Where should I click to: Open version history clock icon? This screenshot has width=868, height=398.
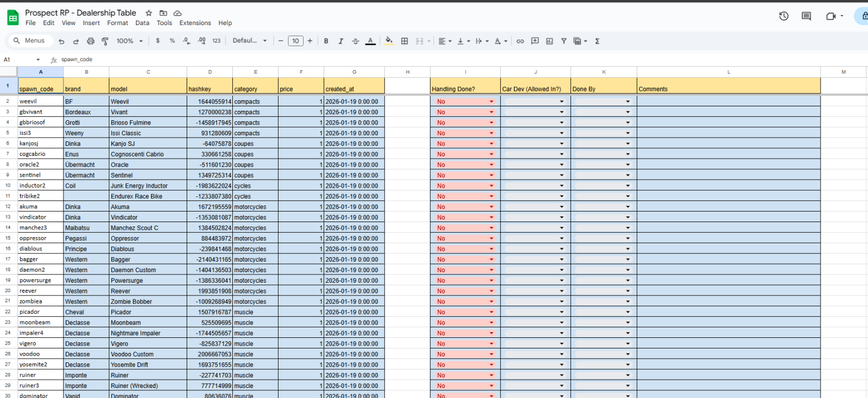(784, 16)
